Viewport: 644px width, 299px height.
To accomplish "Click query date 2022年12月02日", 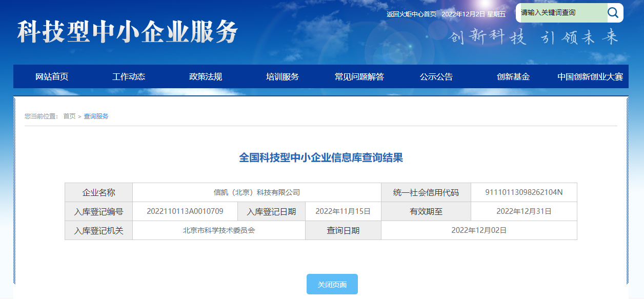I will click(479, 230).
